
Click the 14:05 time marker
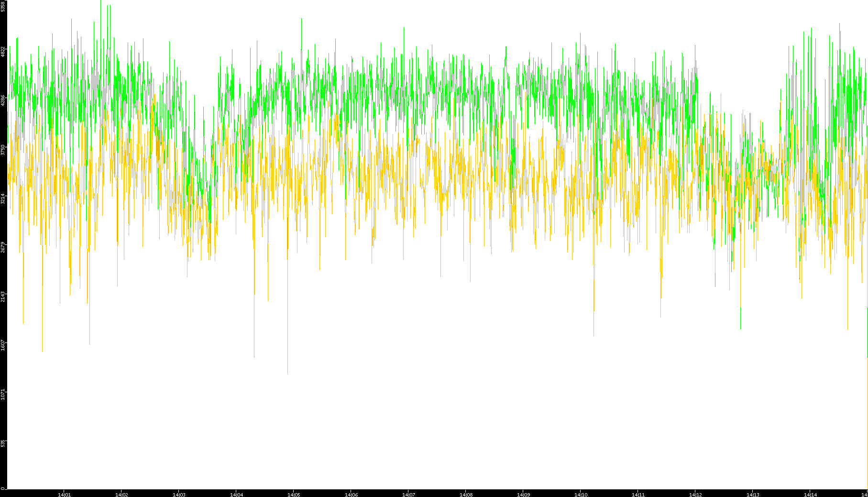(x=294, y=494)
